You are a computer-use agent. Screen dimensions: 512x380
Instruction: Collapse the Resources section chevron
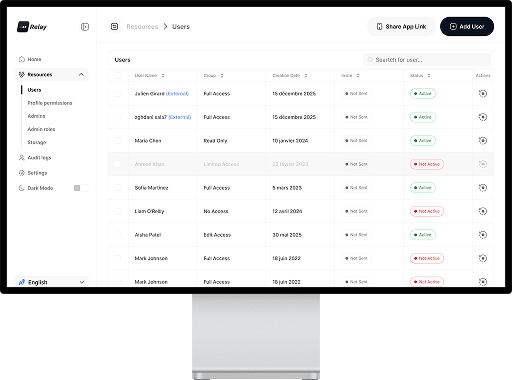click(x=81, y=74)
